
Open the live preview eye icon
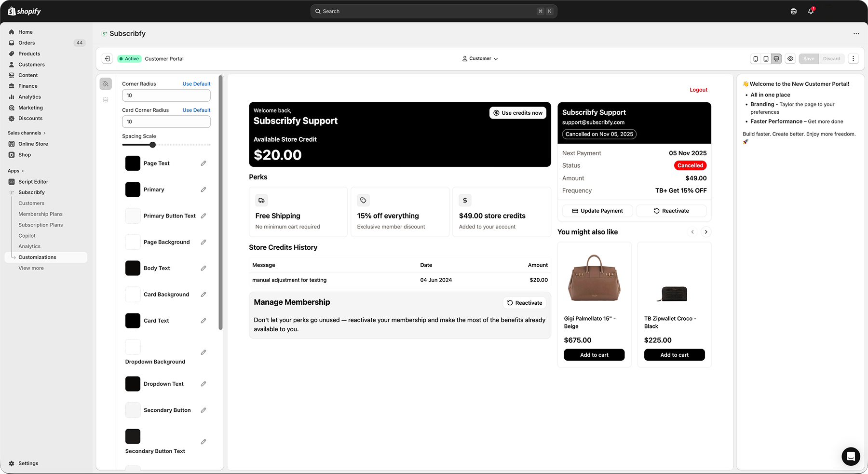pos(790,58)
